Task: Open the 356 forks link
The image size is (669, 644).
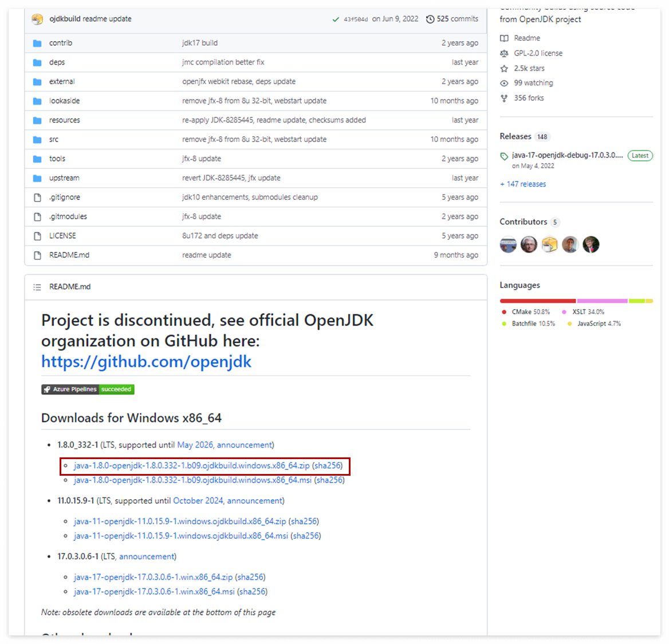Action: [x=529, y=98]
